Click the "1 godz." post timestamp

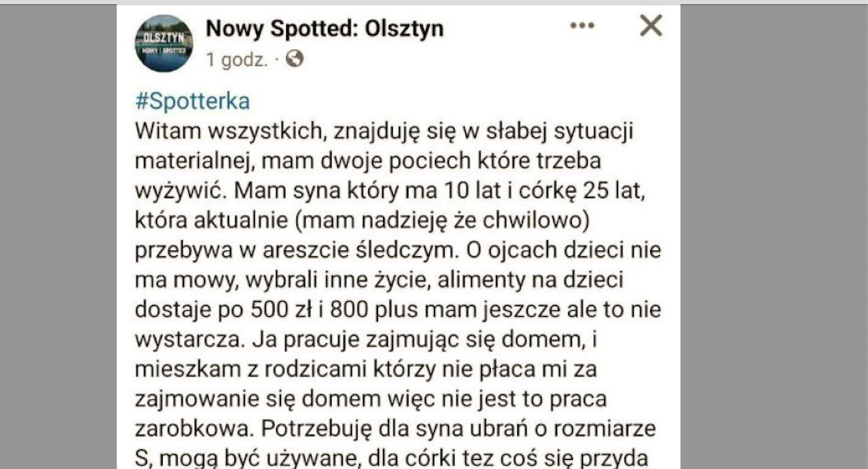[237, 59]
